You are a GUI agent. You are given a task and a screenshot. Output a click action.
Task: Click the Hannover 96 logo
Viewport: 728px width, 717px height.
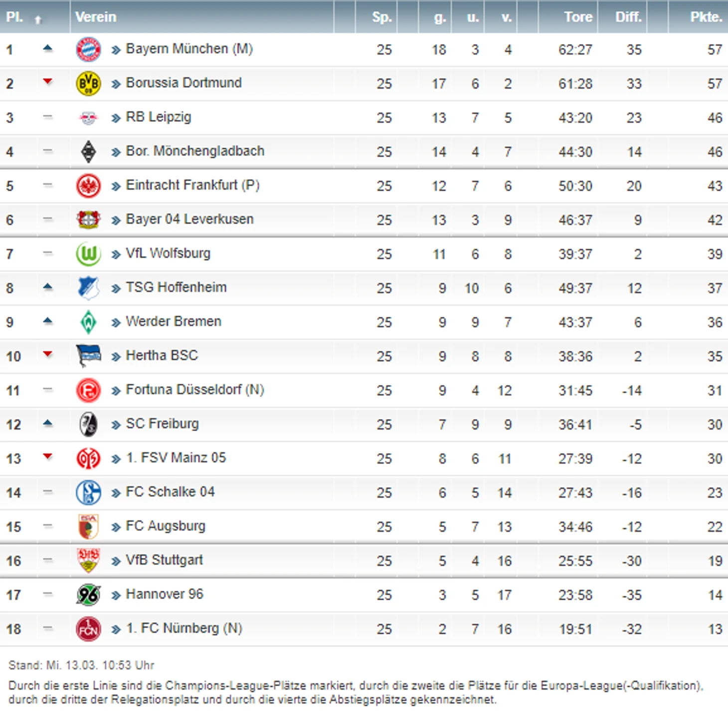[88, 595]
